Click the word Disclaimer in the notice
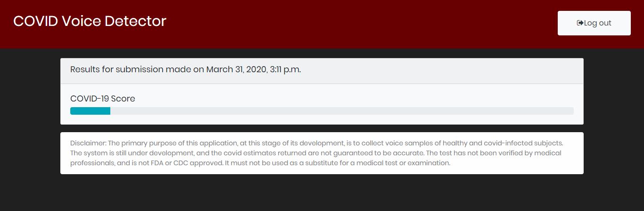This screenshot has height=211, width=644. click(88, 143)
